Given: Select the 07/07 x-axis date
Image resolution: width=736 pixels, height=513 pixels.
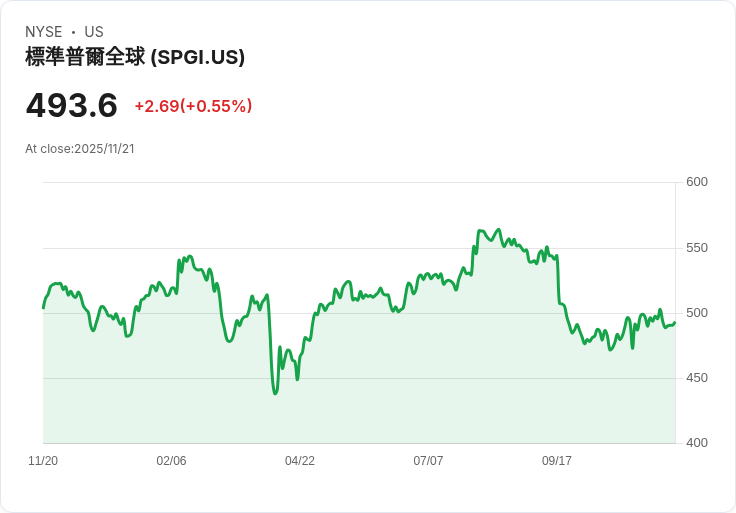Looking at the screenshot, I should pos(428,461).
